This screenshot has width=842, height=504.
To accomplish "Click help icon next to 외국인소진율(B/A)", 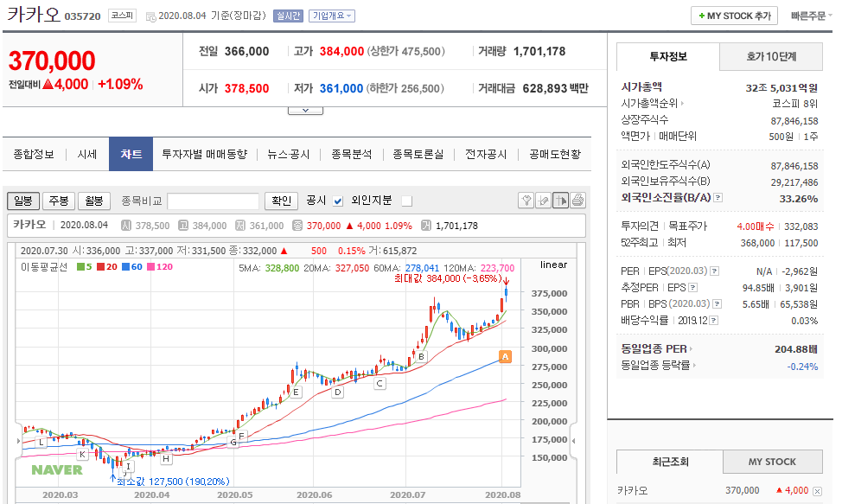I will [718, 197].
